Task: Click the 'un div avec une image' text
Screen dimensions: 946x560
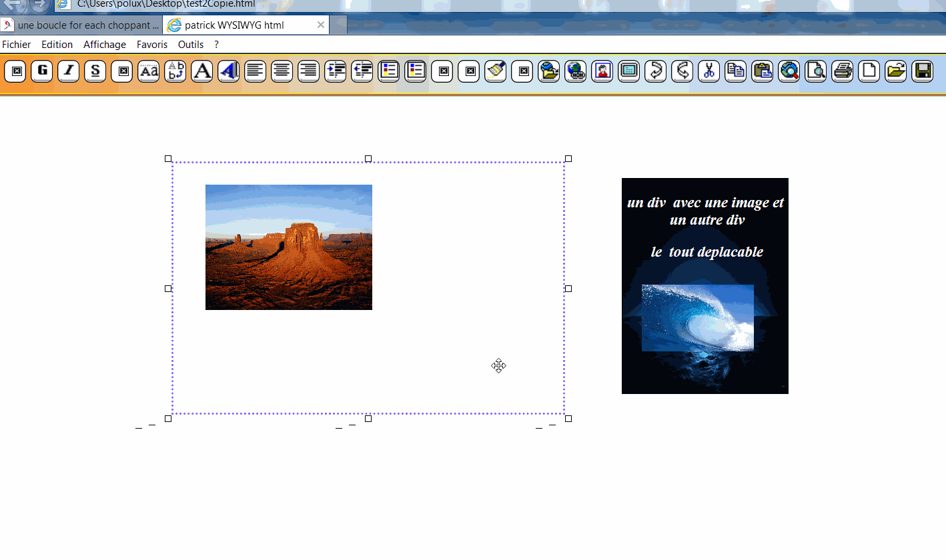Action: (706, 211)
